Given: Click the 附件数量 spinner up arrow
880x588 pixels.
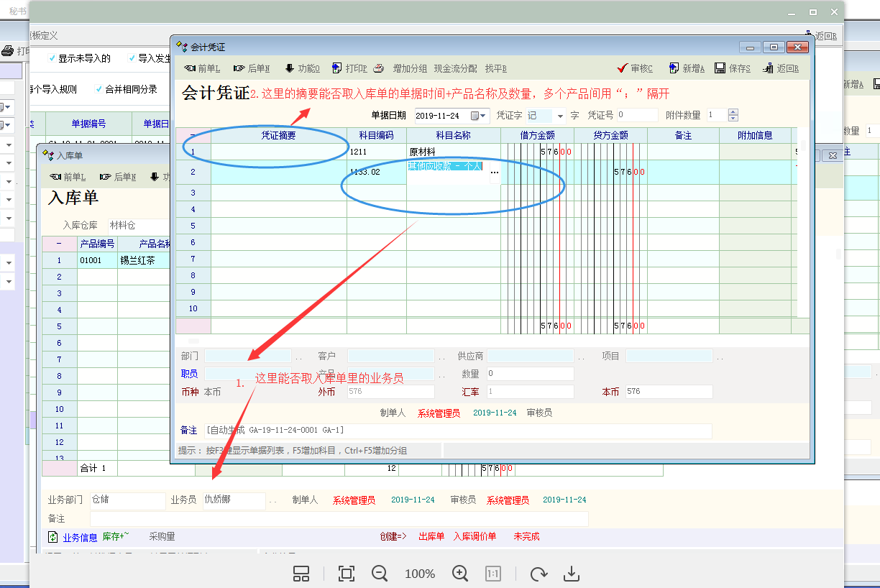Looking at the screenshot, I should [x=733, y=112].
